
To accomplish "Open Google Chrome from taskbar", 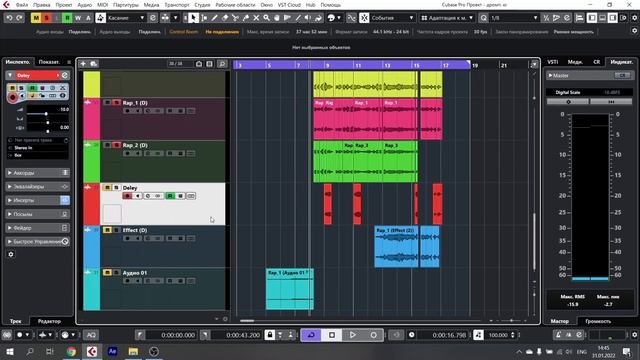I will [x=71, y=351].
